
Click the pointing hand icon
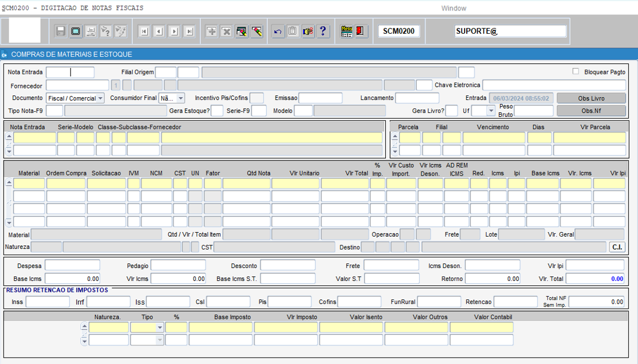308,31
